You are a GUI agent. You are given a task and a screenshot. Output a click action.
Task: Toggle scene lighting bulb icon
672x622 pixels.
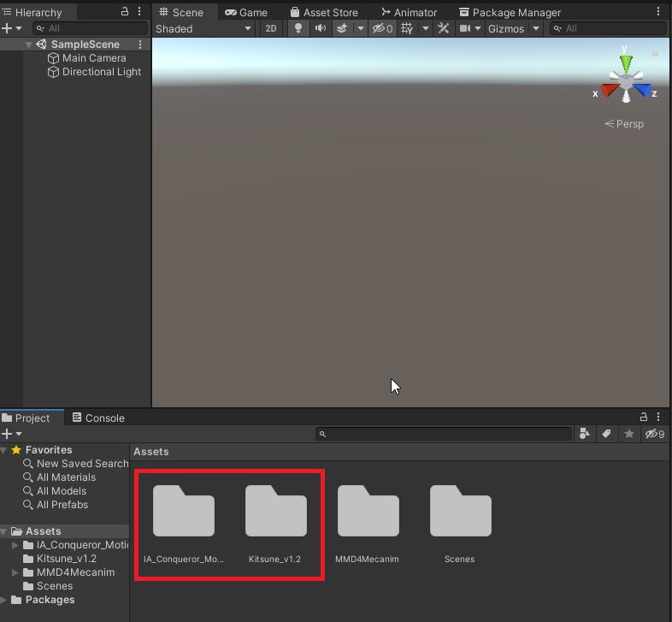298,28
